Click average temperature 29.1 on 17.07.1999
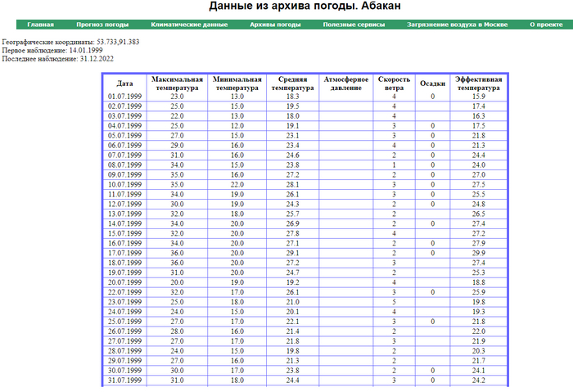The image size is (573, 392). point(293,253)
